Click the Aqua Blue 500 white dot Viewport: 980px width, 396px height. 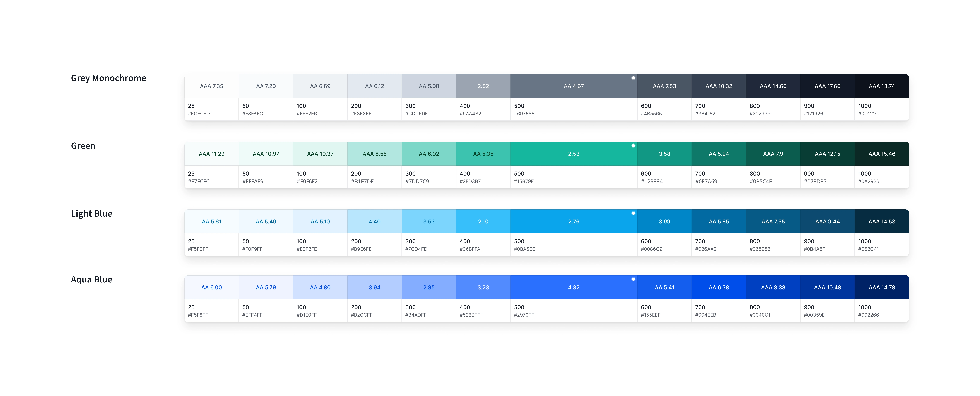[x=633, y=279]
